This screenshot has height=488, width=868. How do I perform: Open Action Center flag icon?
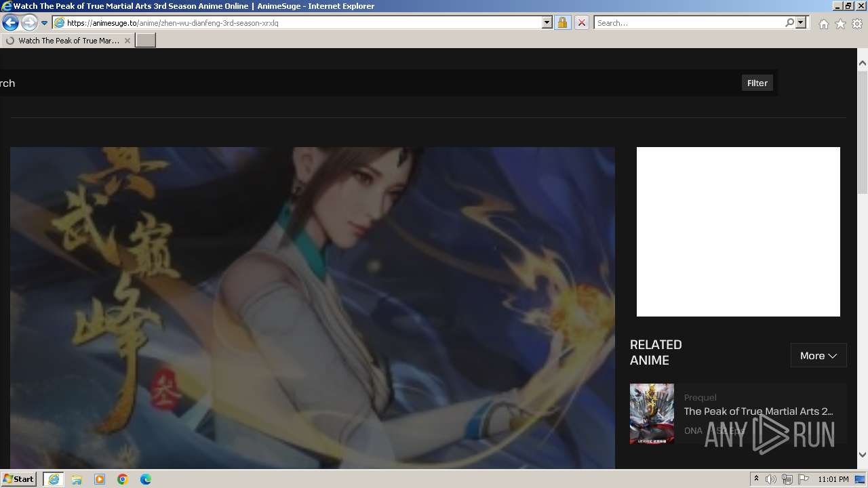(x=804, y=479)
